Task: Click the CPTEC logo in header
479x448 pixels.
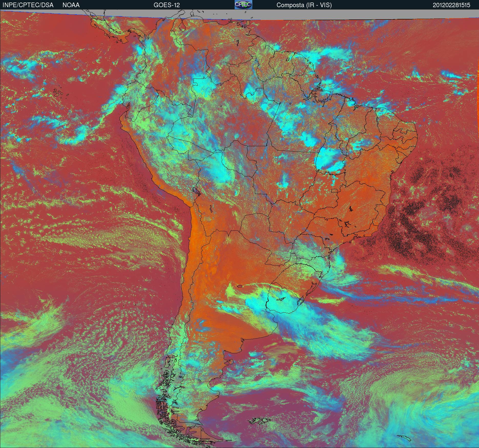Action: tap(243, 5)
